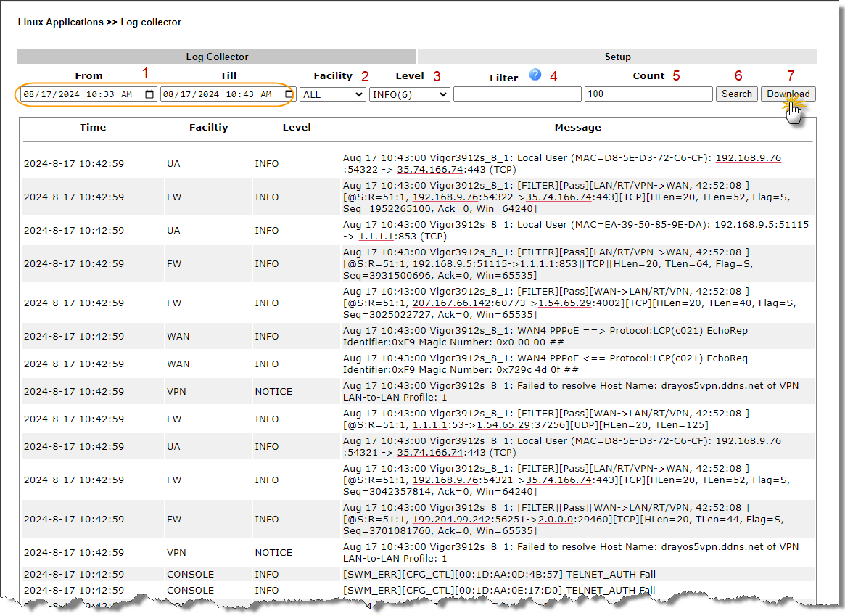Click the WAN4 PPPoE EchoRep message
845x616 pixels.
545,336
